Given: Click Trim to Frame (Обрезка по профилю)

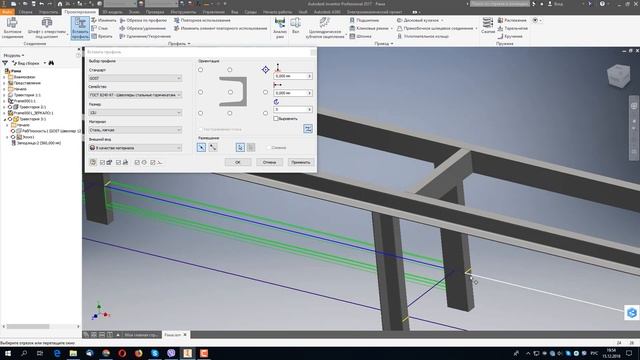Looking at the screenshot, I should click(143, 20).
